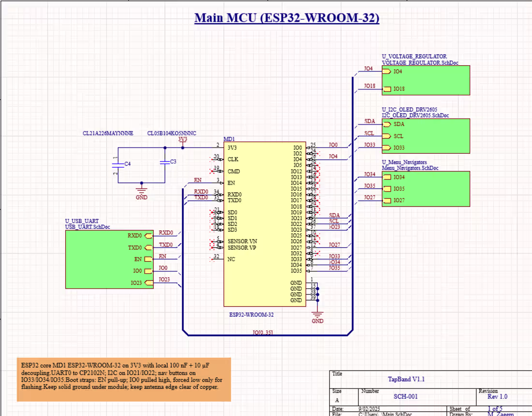The width and height of the screenshot is (532, 416).
Task: Select RXD0 sheet entry in USB_UART block
Action: point(140,236)
